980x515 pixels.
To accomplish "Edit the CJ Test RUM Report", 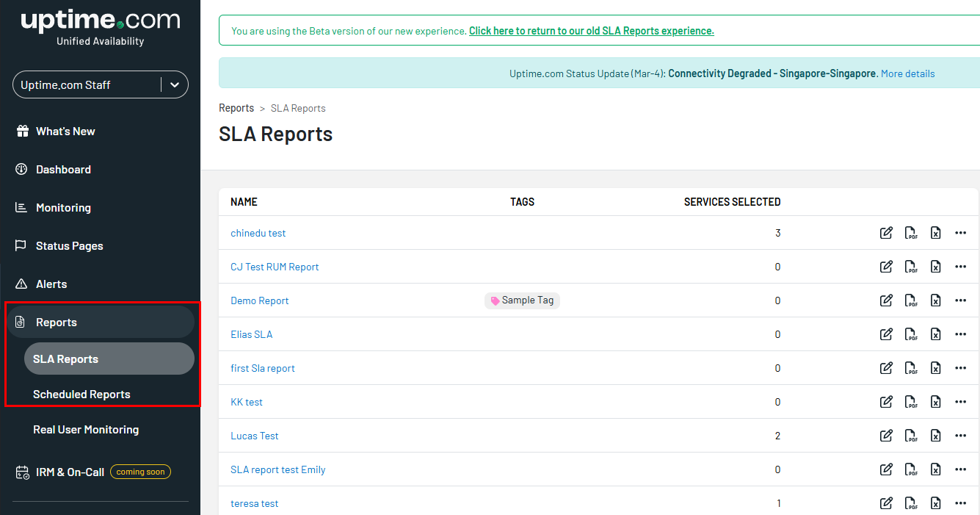I will click(886, 267).
